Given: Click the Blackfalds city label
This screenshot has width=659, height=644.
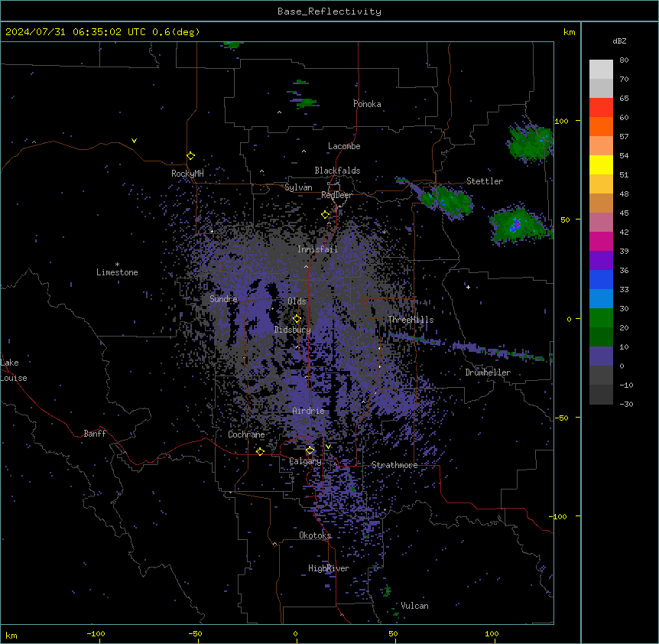Looking at the screenshot, I should coord(337,171).
